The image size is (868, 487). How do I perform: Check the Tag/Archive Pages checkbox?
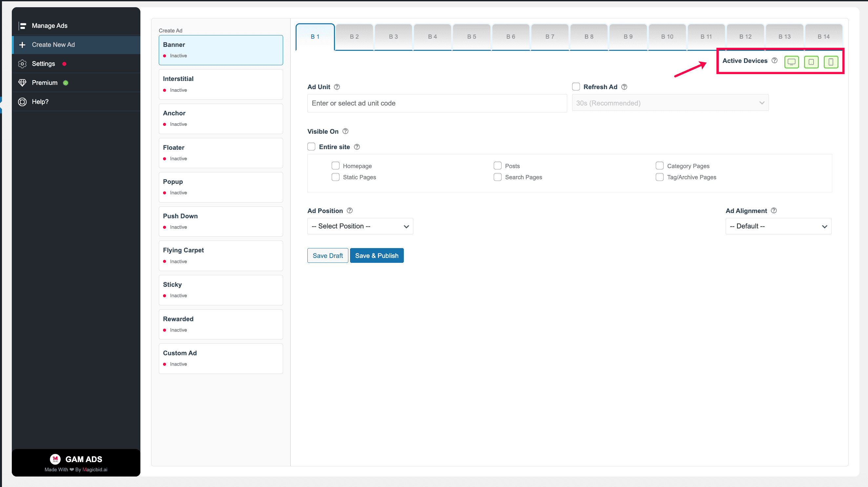coord(659,177)
